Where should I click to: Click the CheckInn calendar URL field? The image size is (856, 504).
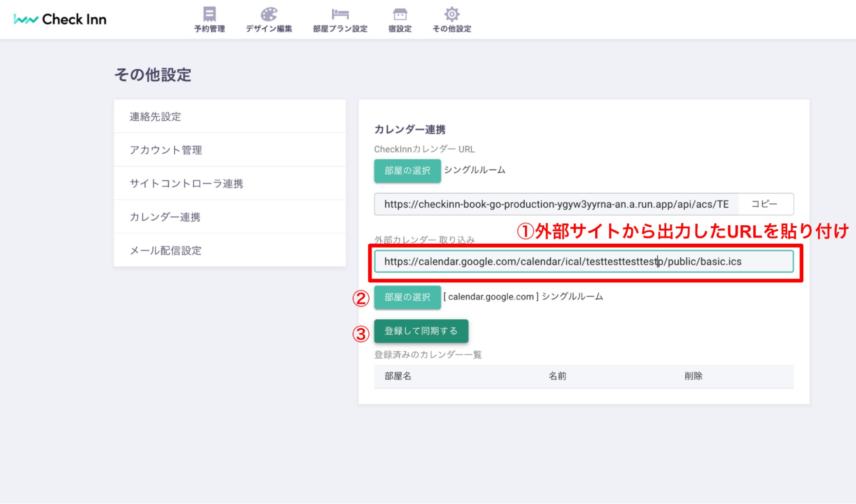tap(556, 204)
